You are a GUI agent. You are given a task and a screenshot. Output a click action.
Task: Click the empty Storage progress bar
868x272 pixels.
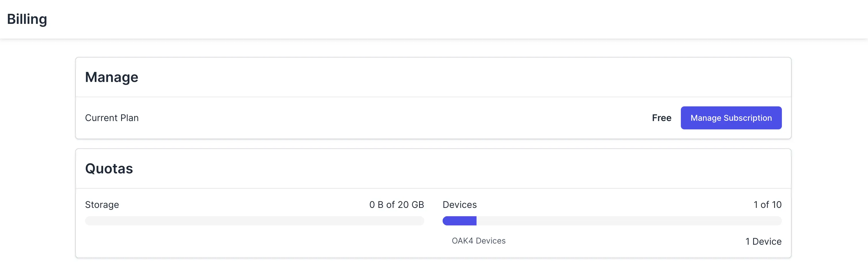[x=254, y=221]
